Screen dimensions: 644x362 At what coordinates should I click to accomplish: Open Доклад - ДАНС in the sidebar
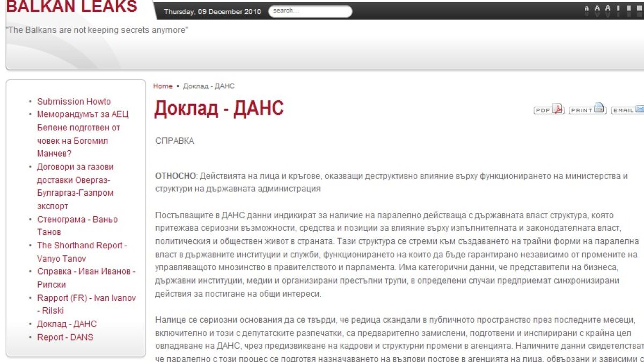pyautogui.click(x=67, y=324)
